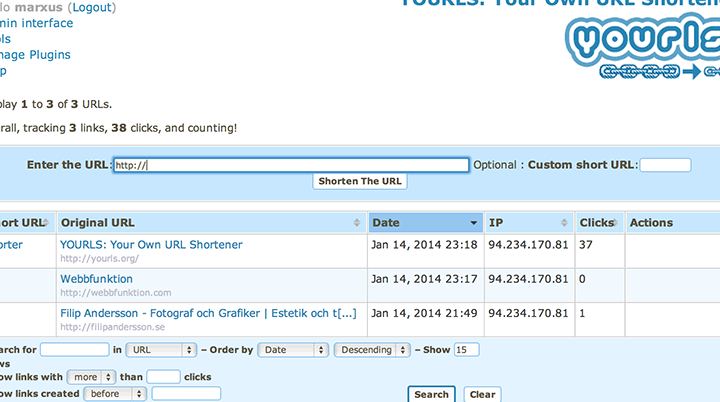Open the Filip Andersson title link

[x=208, y=313]
